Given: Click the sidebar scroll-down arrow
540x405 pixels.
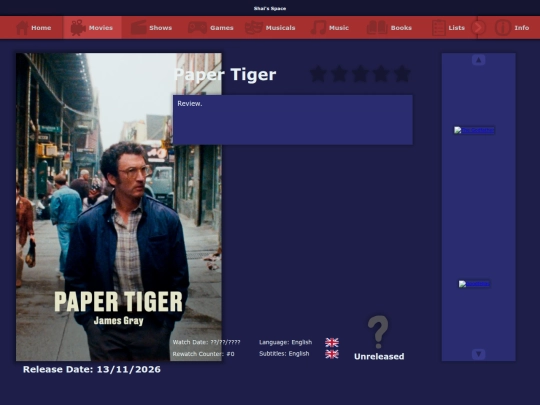Looking at the screenshot, I should (x=478, y=354).
